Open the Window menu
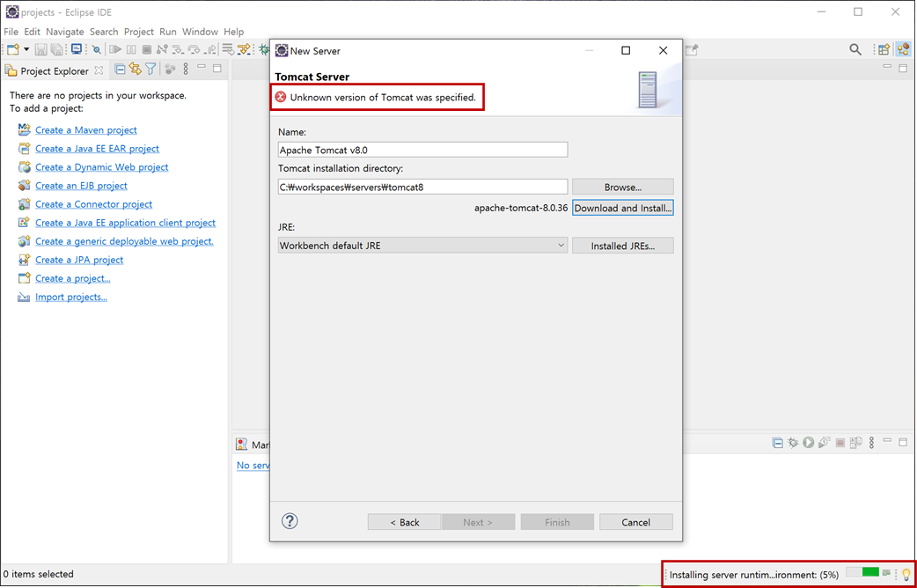This screenshot has width=917, height=588. point(200,32)
